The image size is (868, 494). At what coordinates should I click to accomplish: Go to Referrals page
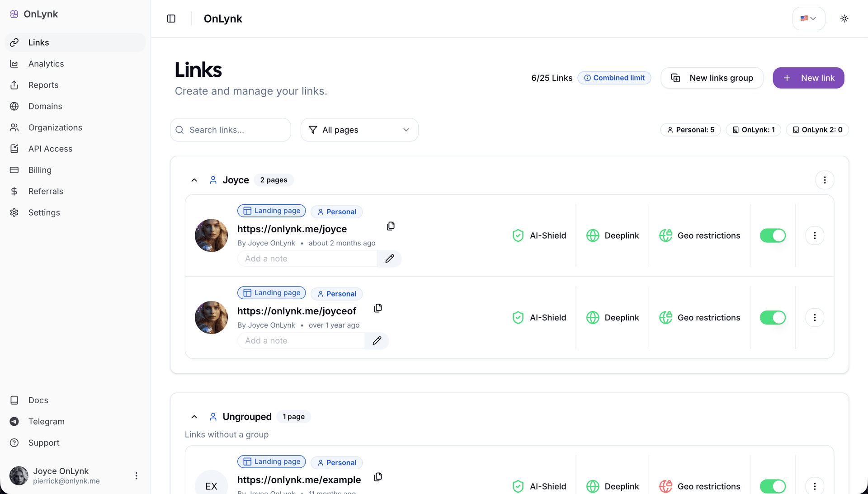[x=75, y=191]
